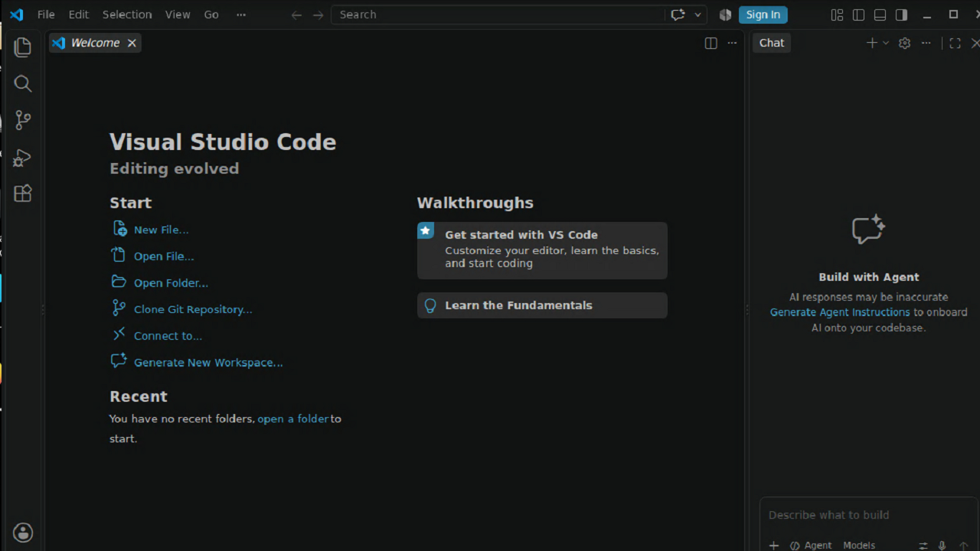
Task: Toggle the Secondary Side Bar
Action: click(901, 15)
